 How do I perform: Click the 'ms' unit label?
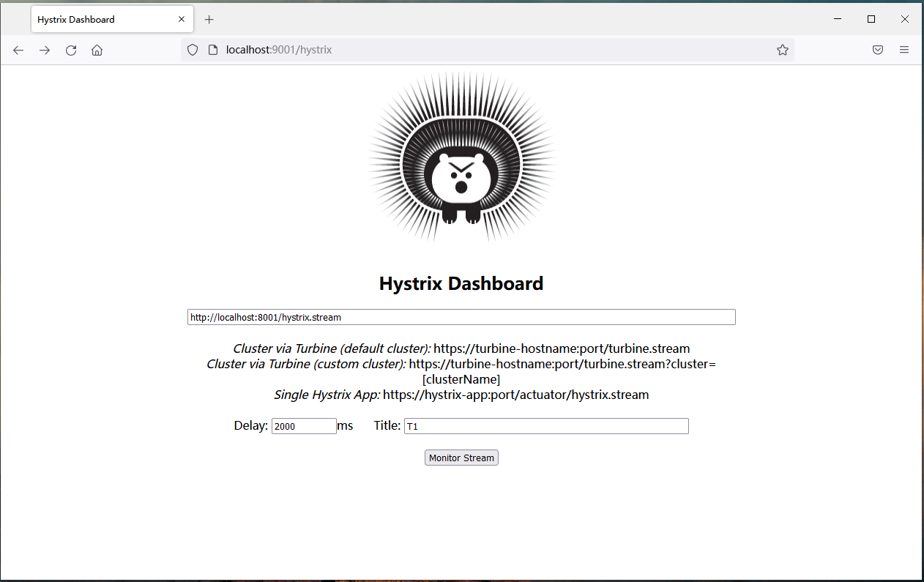point(345,425)
